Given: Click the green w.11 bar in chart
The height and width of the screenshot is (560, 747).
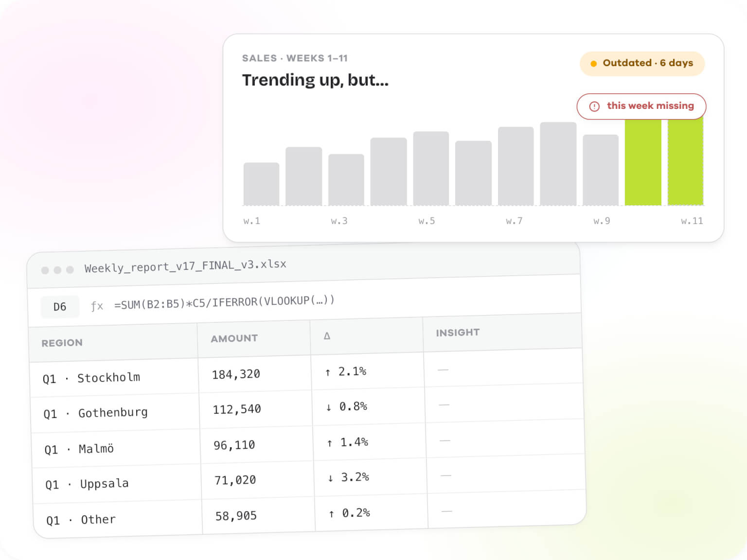Looking at the screenshot, I should point(686,162).
